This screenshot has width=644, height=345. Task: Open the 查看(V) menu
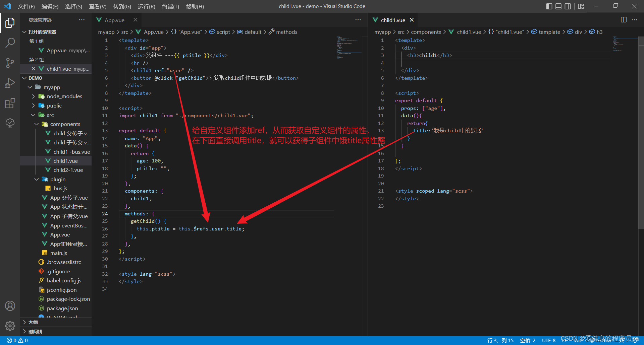coord(98,6)
